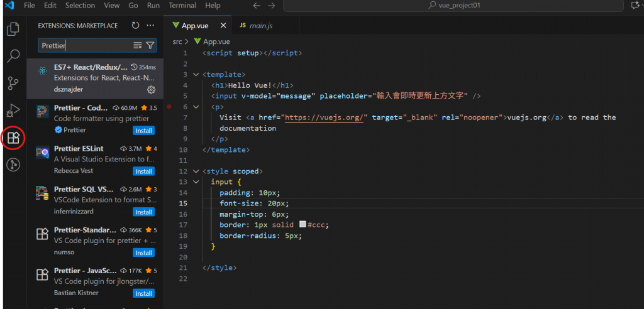The width and height of the screenshot is (644, 309).
Task: Clear extensions search results
Action: tap(138, 46)
